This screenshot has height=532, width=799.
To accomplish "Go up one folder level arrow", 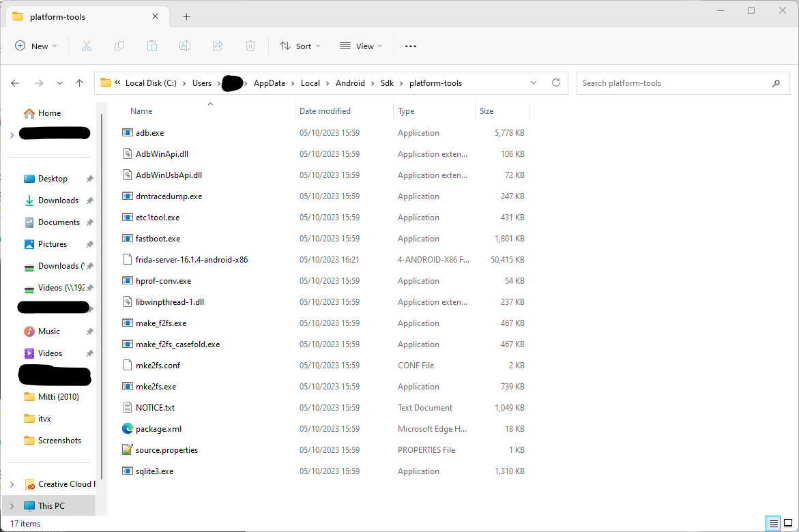I will pos(80,83).
